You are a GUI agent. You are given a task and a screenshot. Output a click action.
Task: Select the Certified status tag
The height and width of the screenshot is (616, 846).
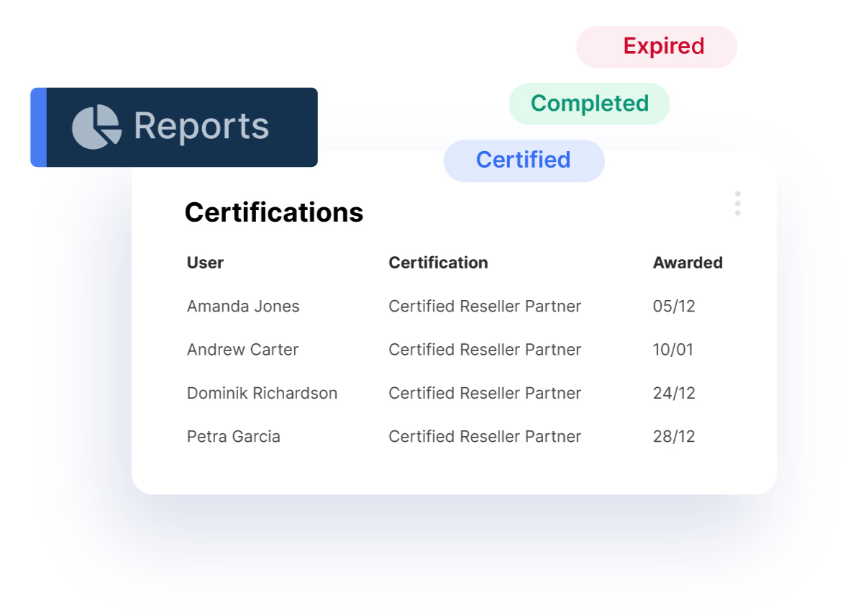click(x=524, y=160)
